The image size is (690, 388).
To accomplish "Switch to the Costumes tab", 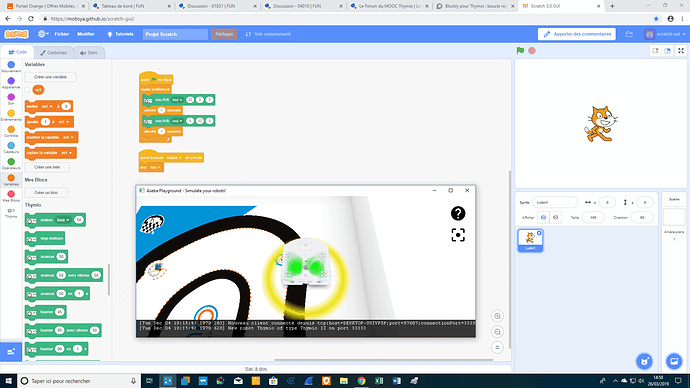I will [x=53, y=52].
